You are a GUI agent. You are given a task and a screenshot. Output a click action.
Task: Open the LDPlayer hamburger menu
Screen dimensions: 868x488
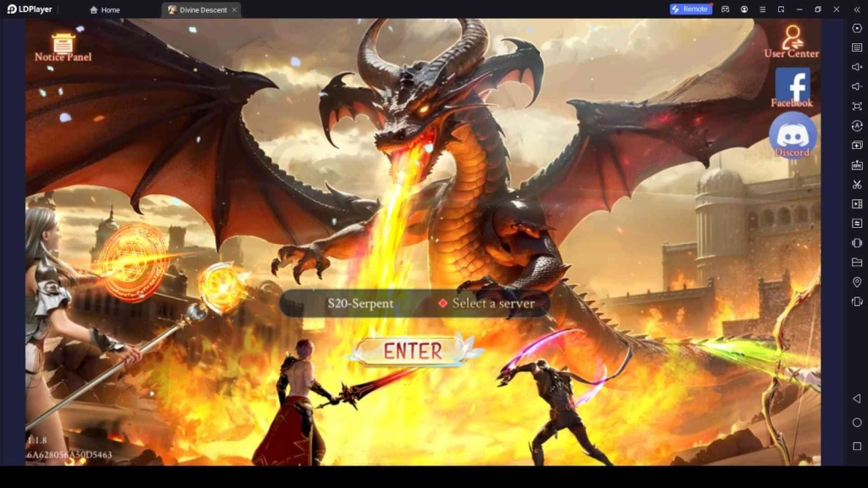point(763,9)
